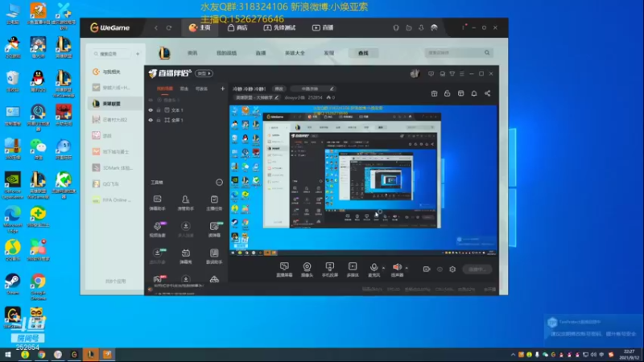The width and height of the screenshot is (644, 362).
Task: Add 手机投屏 phone cast source
Action: point(330,269)
